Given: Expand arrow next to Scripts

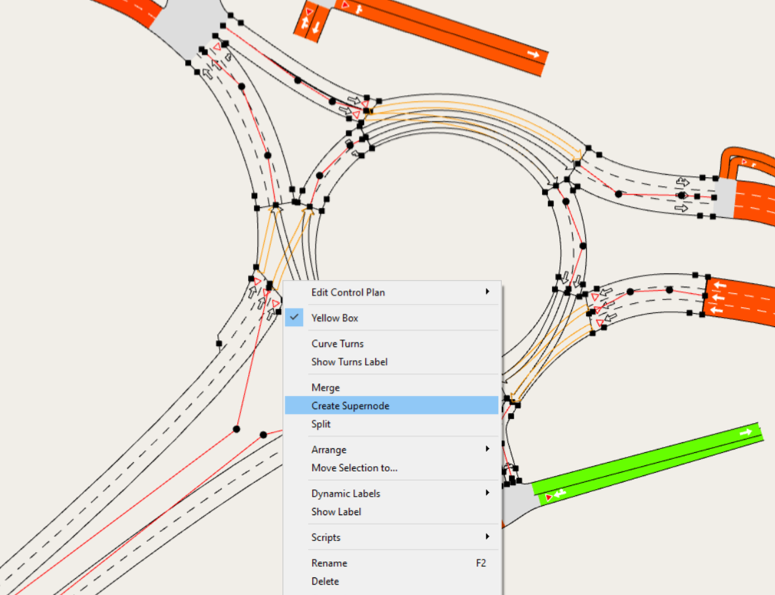Looking at the screenshot, I should tap(487, 536).
